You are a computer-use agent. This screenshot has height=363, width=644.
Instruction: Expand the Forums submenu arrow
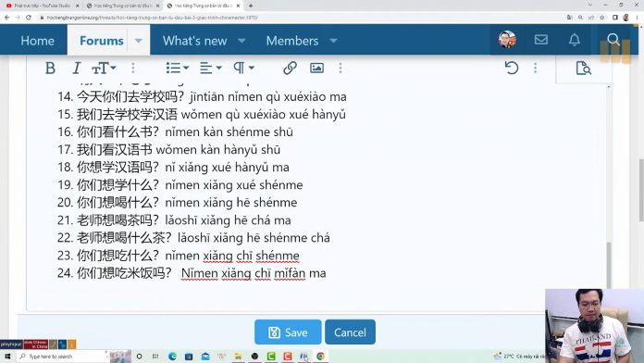(x=139, y=41)
